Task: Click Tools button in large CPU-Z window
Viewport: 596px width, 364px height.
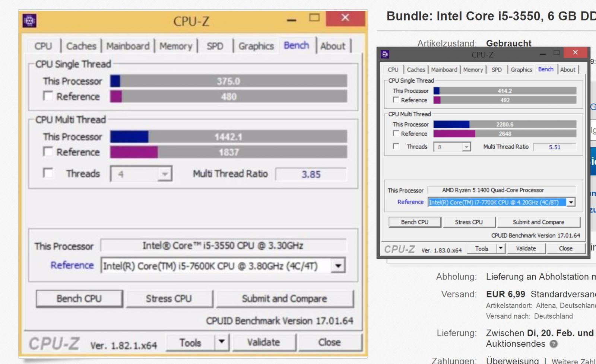Action: [190, 342]
